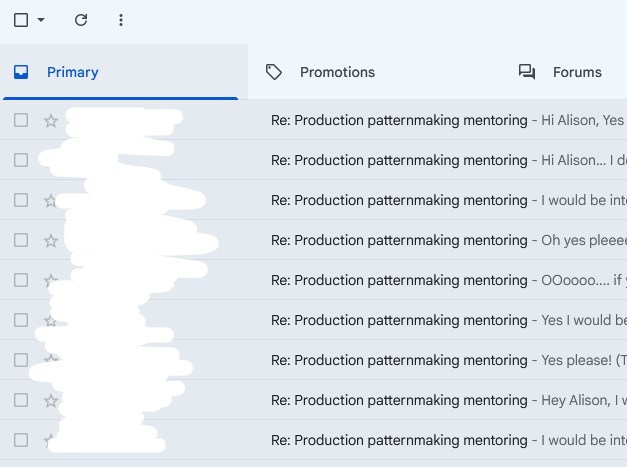Switch to the Primary tab

coord(124,72)
